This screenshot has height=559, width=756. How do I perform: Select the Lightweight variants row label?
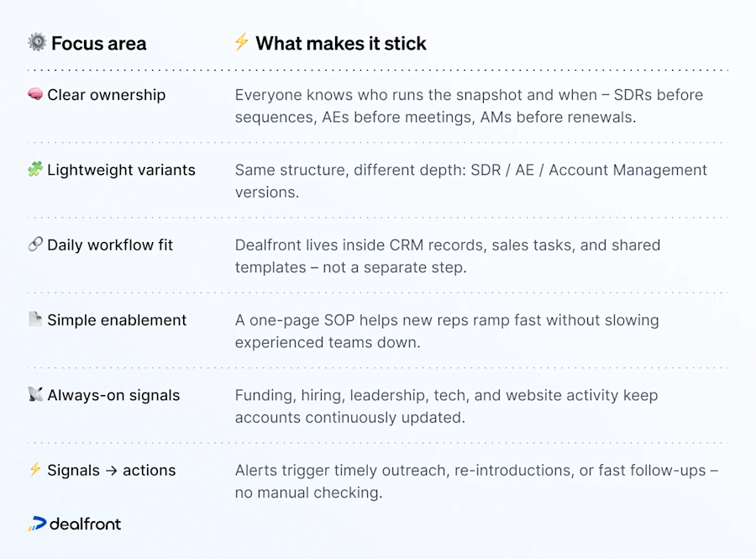[x=121, y=170]
